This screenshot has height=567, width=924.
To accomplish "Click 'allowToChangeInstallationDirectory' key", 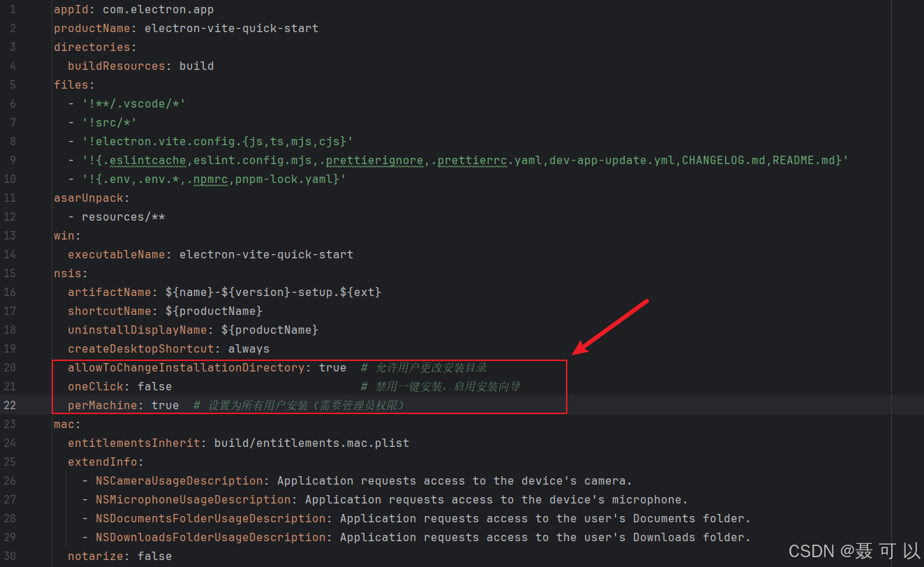I will coord(186,368).
